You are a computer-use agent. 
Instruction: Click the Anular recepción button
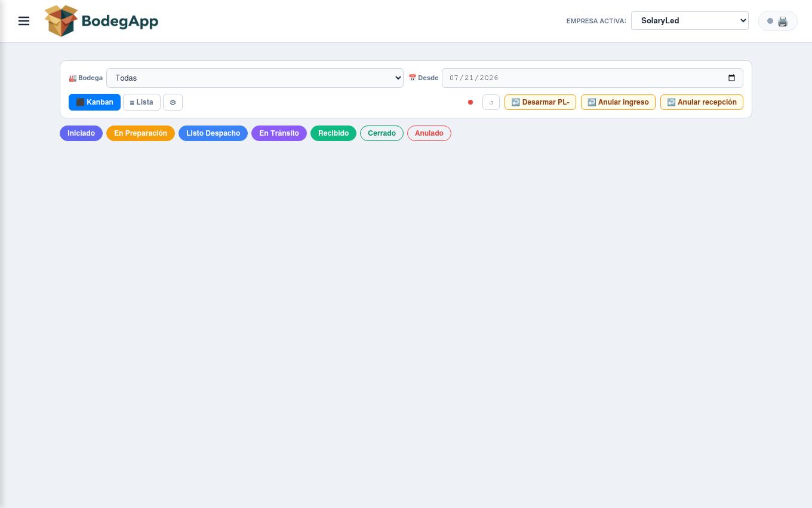(x=702, y=102)
